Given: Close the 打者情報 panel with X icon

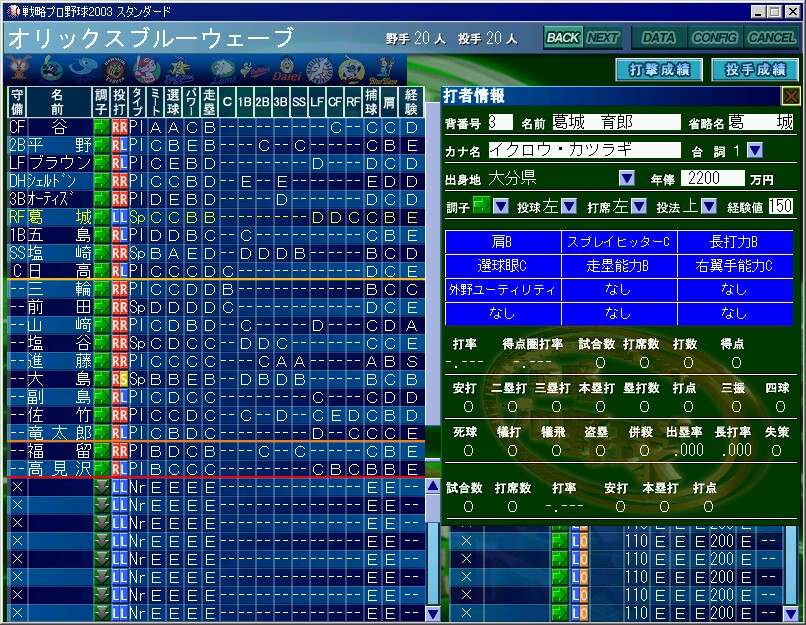Looking at the screenshot, I should click(x=790, y=96).
